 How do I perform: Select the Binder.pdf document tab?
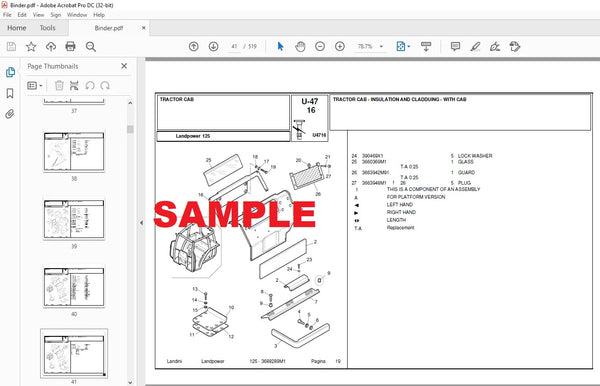pos(109,28)
